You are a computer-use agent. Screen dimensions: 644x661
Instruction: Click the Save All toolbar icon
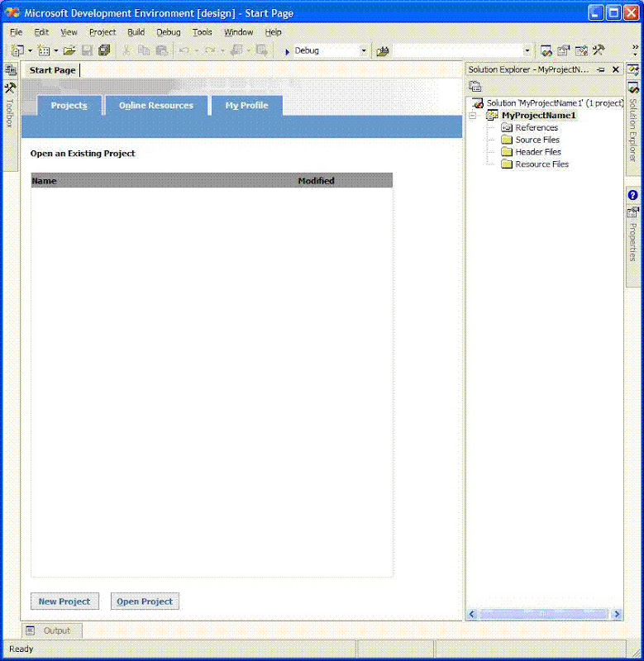pyautogui.click(x=104, y=50)
